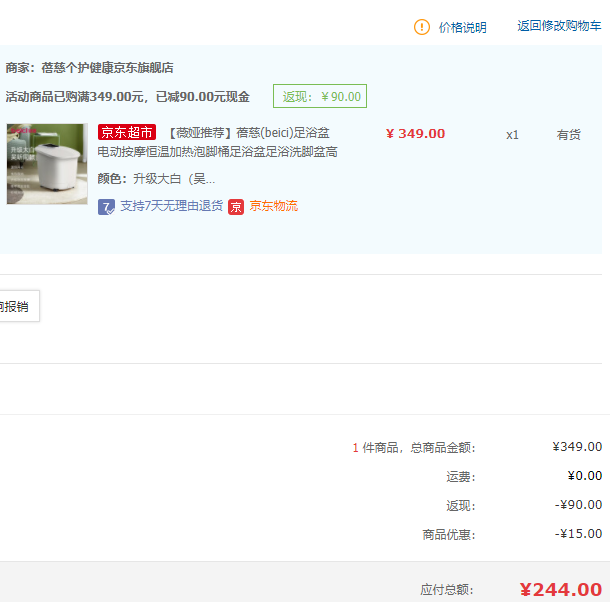The image size is (610, 602).
Task: Click the orange price notice exclamation icon
Action: coord(422,27)
